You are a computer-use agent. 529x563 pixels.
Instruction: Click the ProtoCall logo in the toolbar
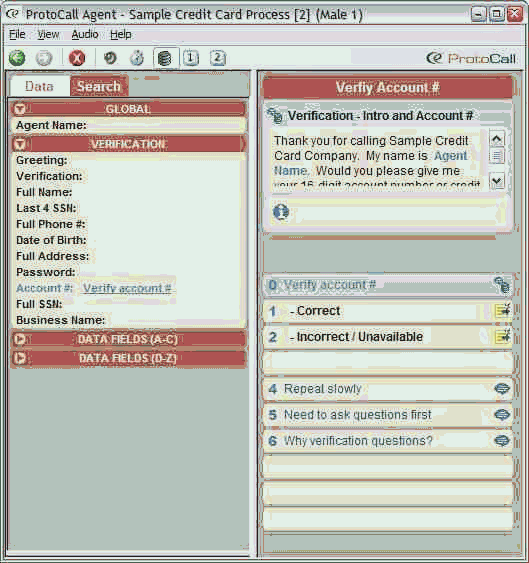471,58
